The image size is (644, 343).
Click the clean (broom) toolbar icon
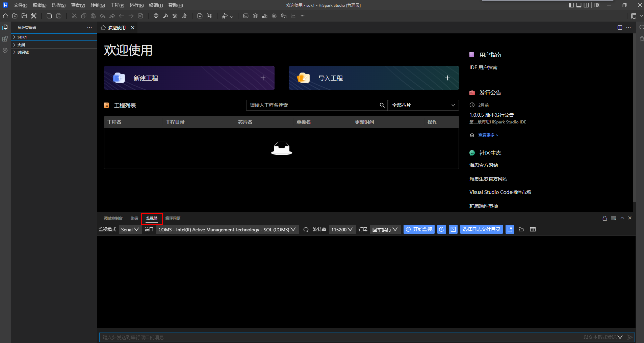pyautogui.click(x=156, y=16)
